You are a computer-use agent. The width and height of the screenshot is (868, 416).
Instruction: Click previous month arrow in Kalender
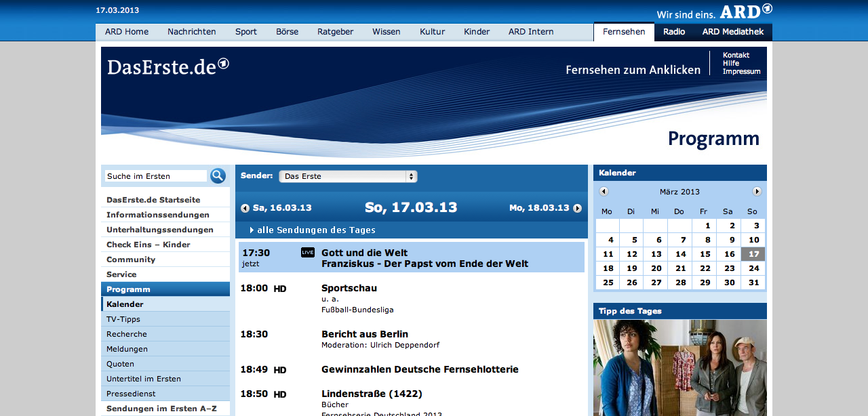[604, 192]
